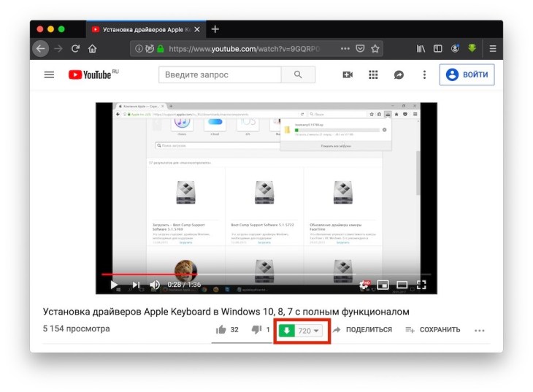Click the '0:28 / 1:36' time display
The image size is (533, 392).
coord(184,285)
